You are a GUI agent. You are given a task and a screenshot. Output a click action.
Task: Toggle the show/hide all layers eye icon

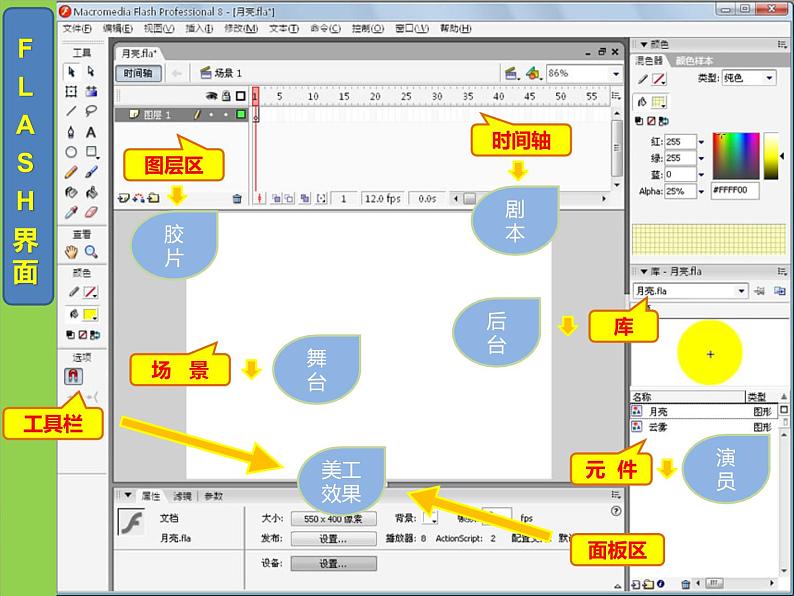(211, 96)
